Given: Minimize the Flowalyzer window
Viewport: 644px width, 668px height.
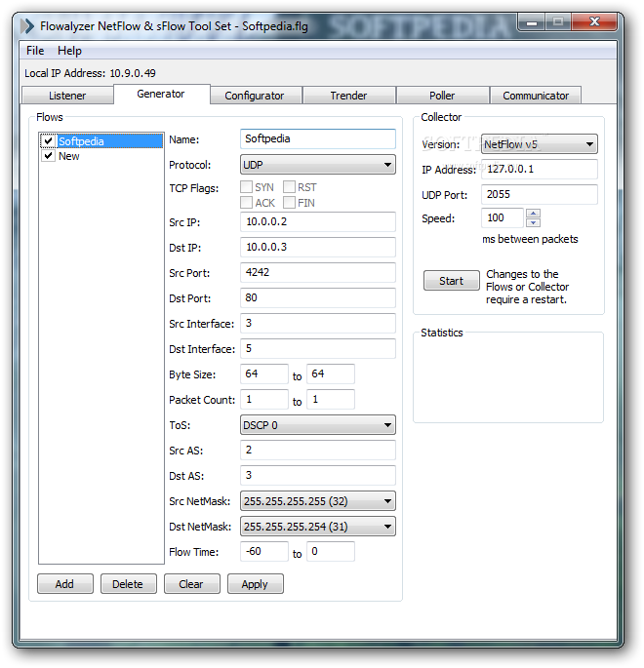Looking at the screenshot, I should [x=532, y=21].
